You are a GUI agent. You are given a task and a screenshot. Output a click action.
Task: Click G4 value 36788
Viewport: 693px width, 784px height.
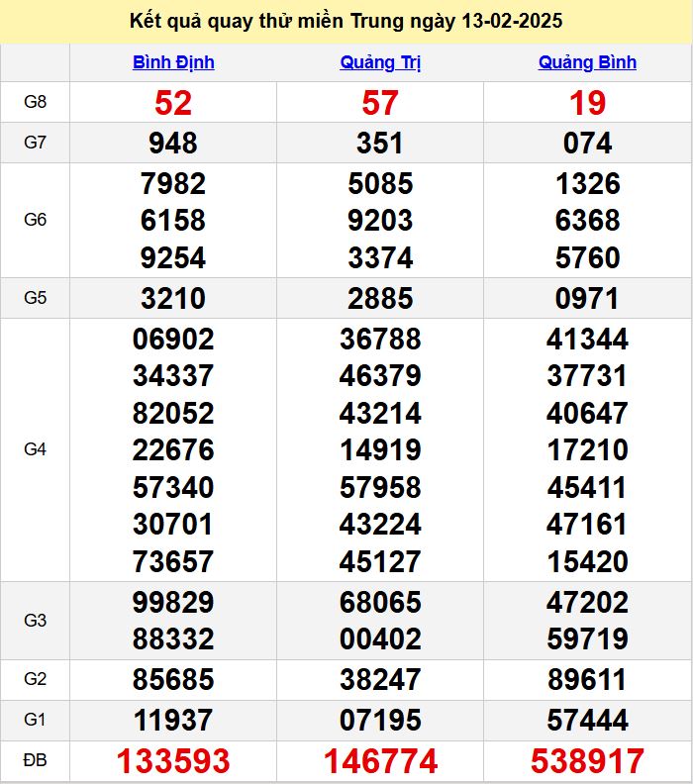click(x=380, y=339)
